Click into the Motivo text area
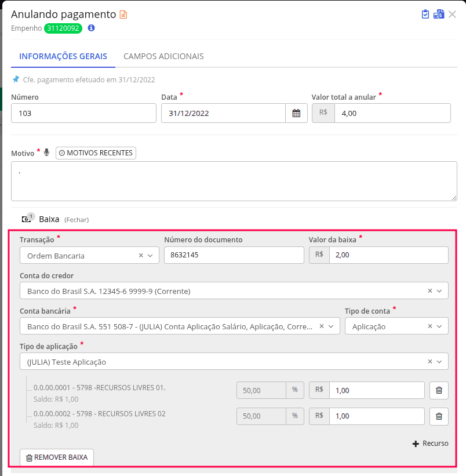Image resolution: width=466 pixels, height=476 pixels. coord(234,181)
